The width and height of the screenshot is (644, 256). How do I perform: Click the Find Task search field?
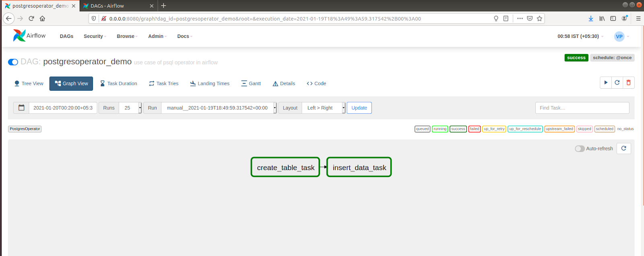tap(582, 108)
